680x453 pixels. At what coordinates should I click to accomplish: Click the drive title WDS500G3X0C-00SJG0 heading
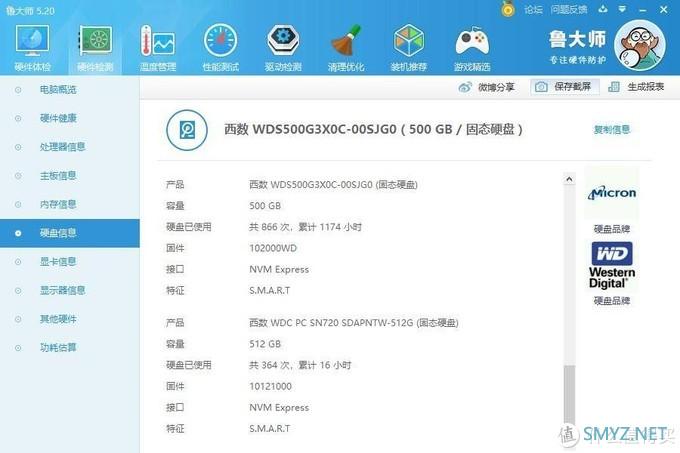click(x=373, y=129)
